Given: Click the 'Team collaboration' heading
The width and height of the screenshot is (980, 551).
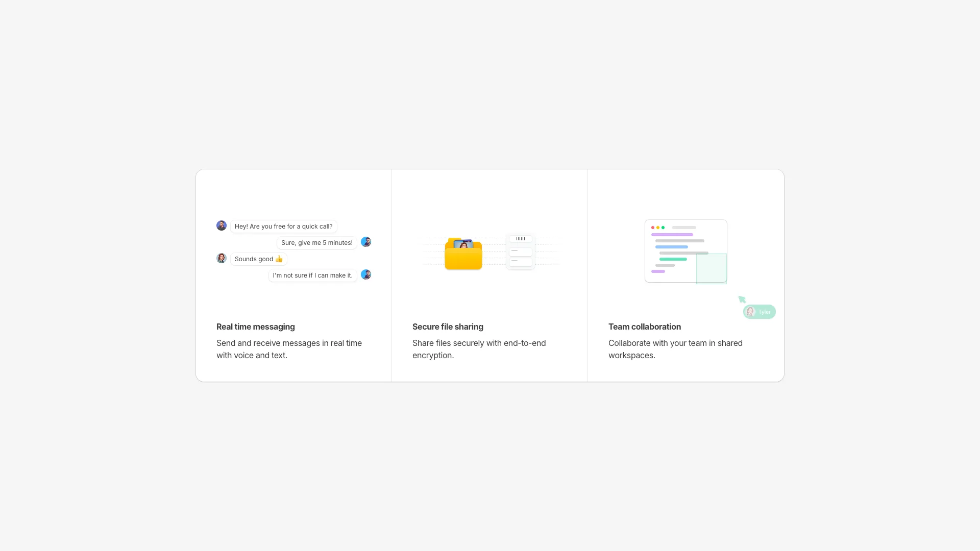Looking at the screenshot, I should tap(644, 327).
